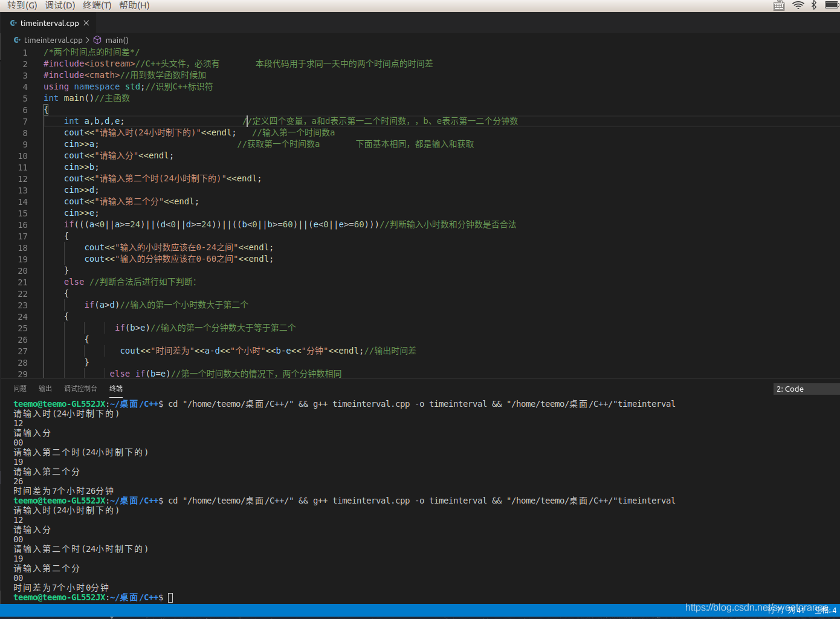The image size is (840, 619).
Task: Click terminal output '时间差为7个小时26分钟'
Action: coord(63,491)
